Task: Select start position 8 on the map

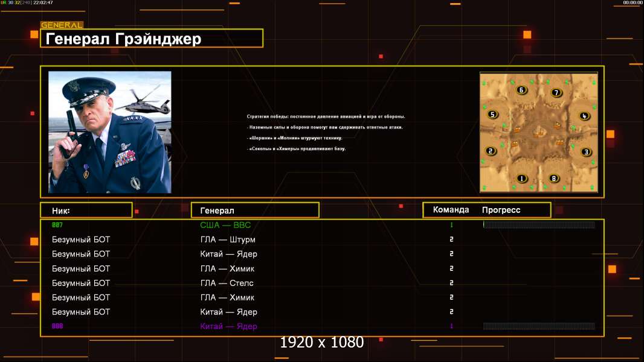Action: click(x=554, y=179)
